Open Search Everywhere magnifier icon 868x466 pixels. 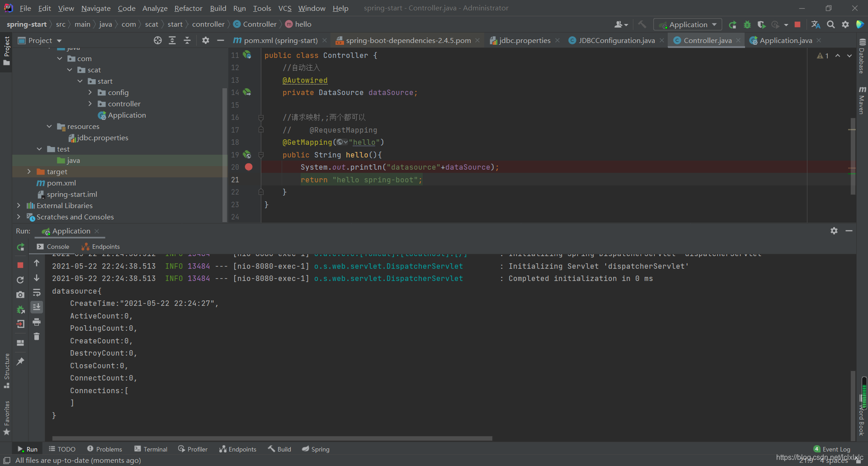831,24
